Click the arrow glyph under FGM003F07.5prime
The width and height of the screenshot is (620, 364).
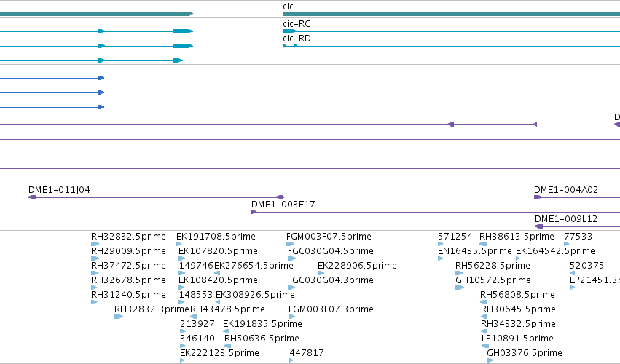click(x=291, y=244)
